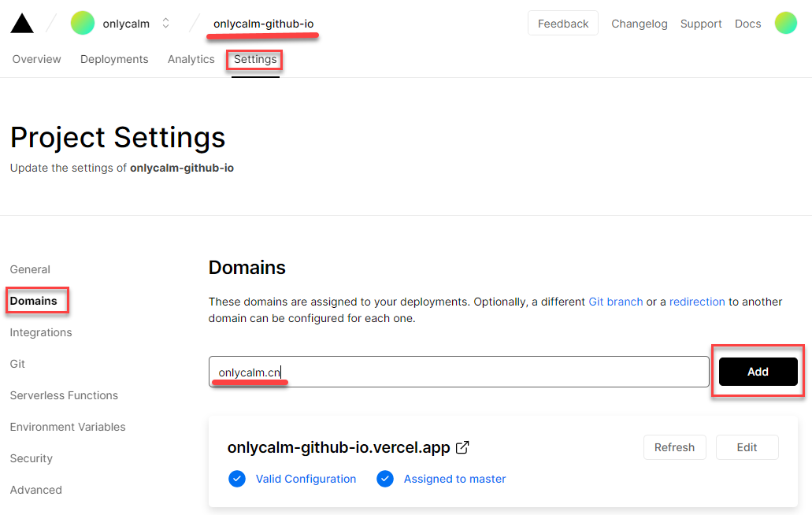Image resolution: width=812 pixels, height=515 pixels.
Task: Open General settings in sidebar
Action: [x=30, y=269]
